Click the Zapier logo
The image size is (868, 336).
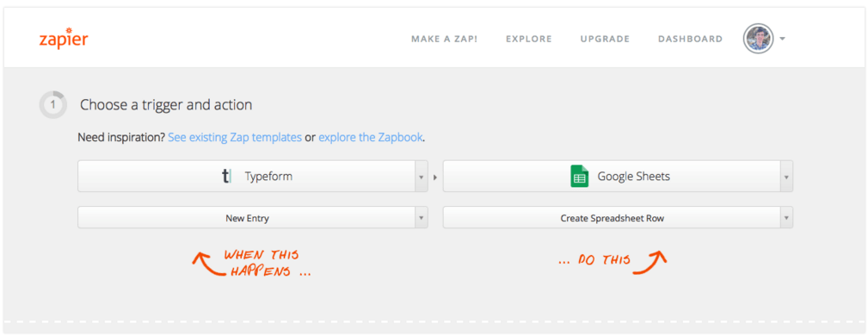tap(64, 38)
